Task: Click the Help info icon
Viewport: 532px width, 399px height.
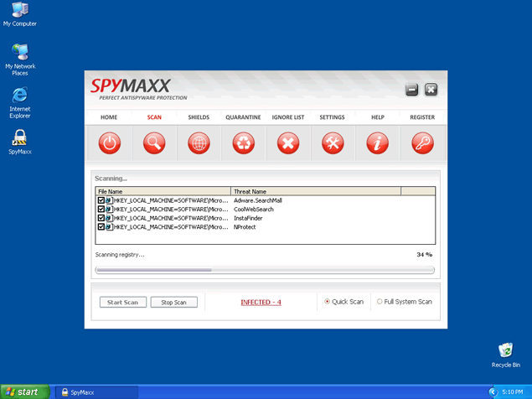Action: [x=378, y=143]
